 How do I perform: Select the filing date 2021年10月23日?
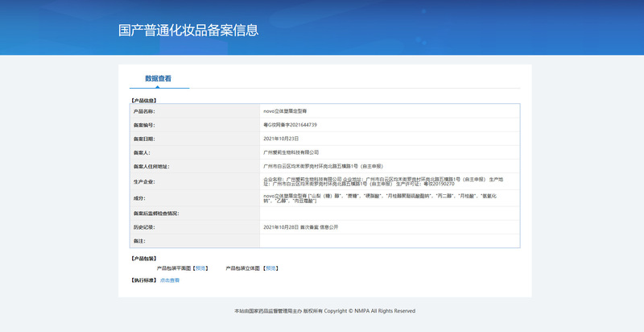[281, 139]
